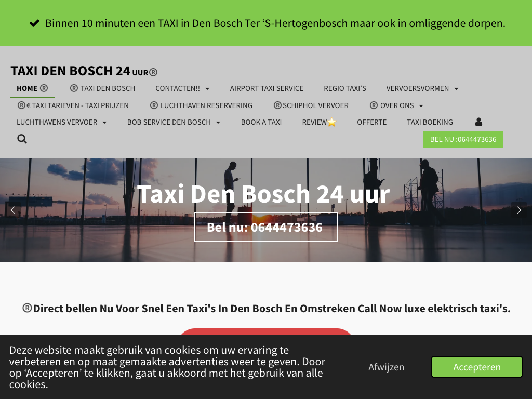Click the user account icon
Viewport: 532px width, 399px height.
pos(478,122)
